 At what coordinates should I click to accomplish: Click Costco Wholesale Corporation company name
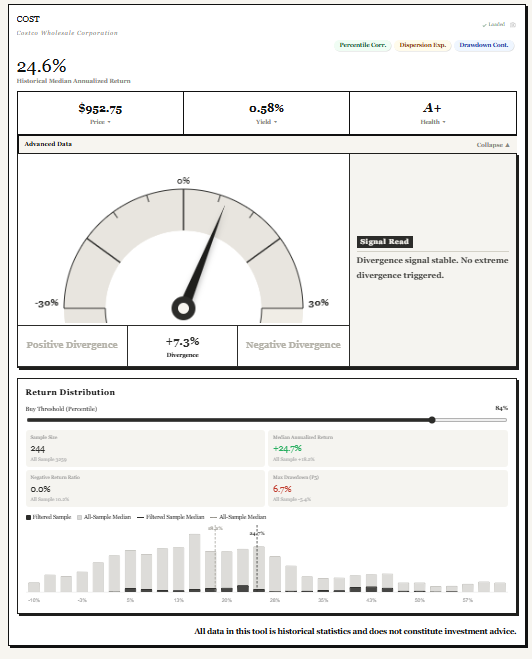tap(67, 33)
